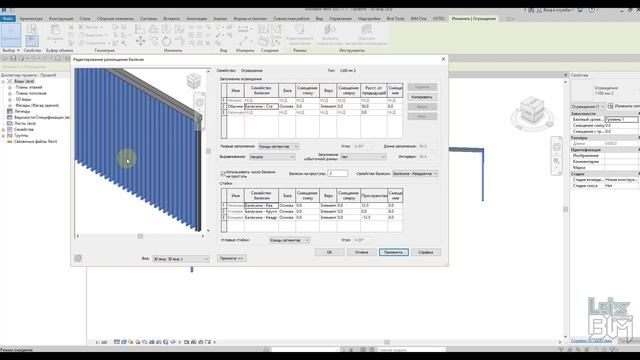Click the 'Балясина - Сте' cell in infill table
This screenshot has width=640, height=360.
(261, 106)
